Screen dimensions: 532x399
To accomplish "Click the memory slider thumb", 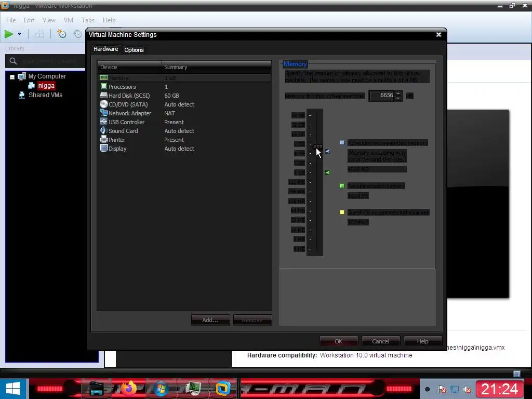I will (x=317, y=147).
